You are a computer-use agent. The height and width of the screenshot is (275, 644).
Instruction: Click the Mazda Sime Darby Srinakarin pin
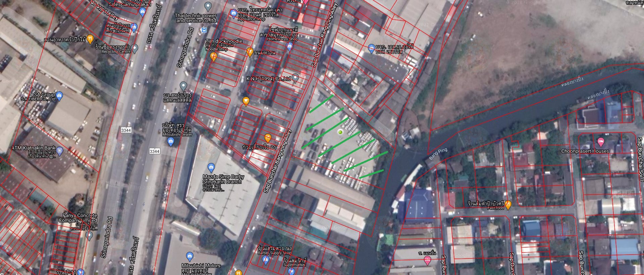pos(211,167)
